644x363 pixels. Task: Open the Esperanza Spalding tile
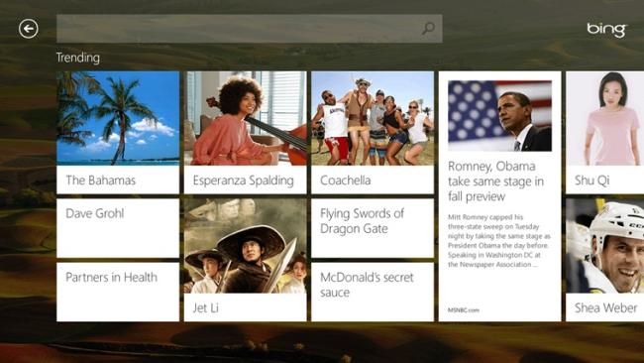pos(245,132)
